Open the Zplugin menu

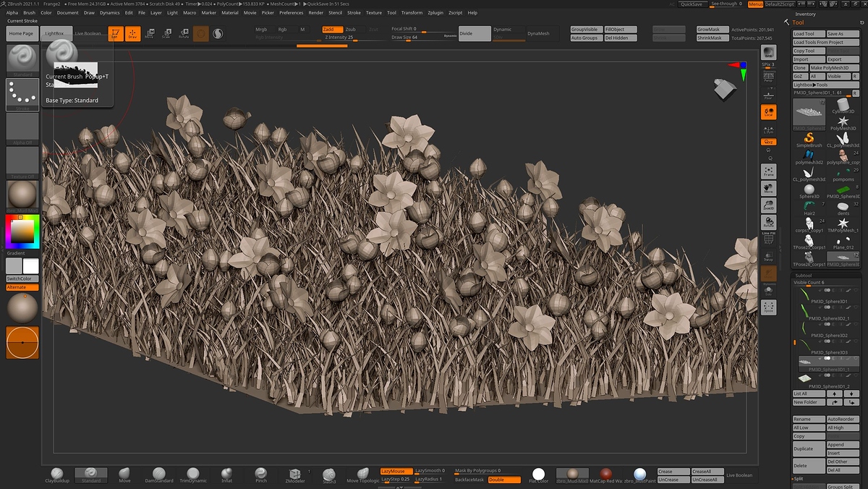pos(435,12)
